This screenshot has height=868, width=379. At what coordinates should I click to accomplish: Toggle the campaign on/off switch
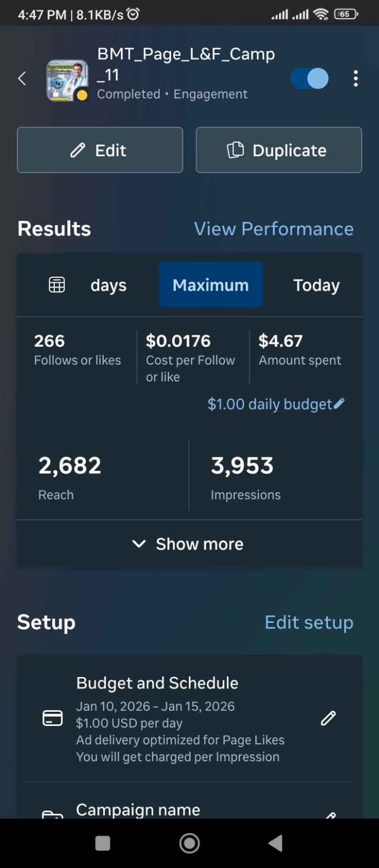coord(309,79)
